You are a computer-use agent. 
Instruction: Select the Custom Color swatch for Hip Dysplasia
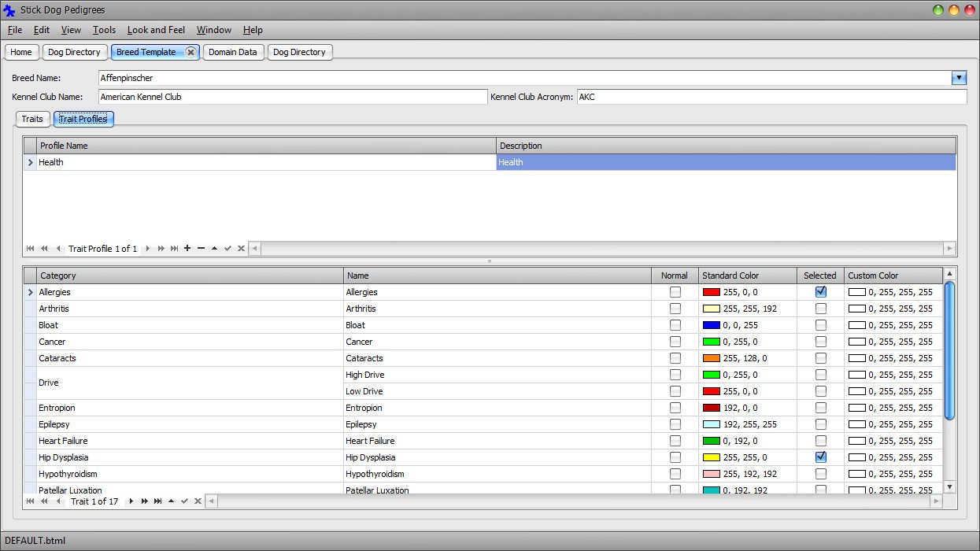[x=859, y=457]
